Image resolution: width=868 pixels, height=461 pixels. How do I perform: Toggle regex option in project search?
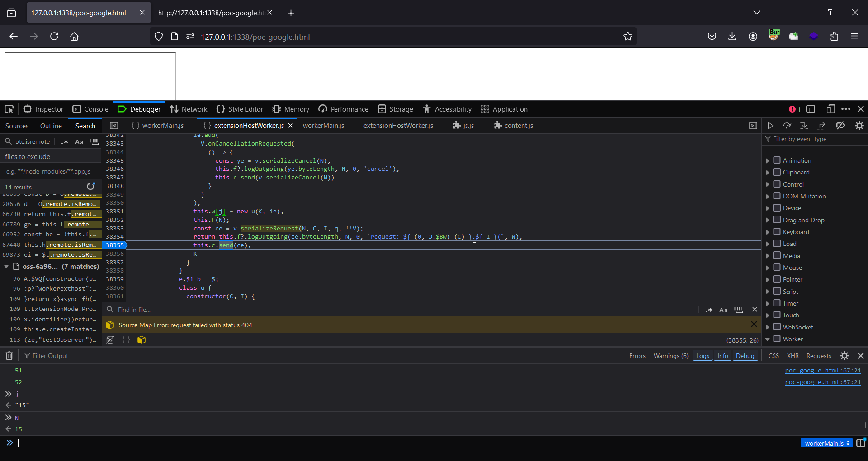coord(65,141)
